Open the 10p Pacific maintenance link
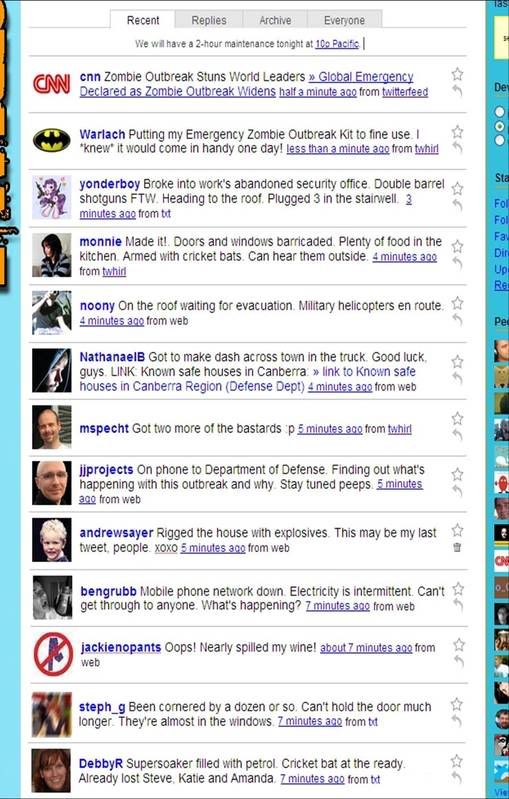The image size is (509, 799). (x=337, y=44)
